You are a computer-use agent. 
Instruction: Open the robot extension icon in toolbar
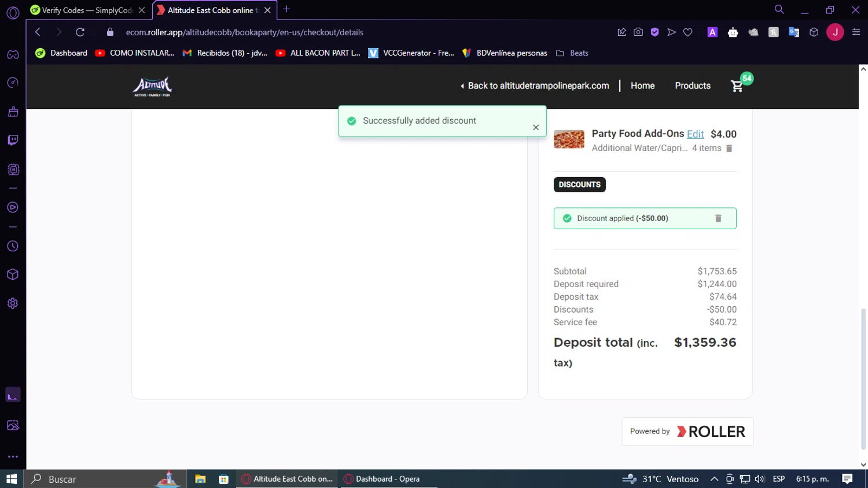click(733, 32)
